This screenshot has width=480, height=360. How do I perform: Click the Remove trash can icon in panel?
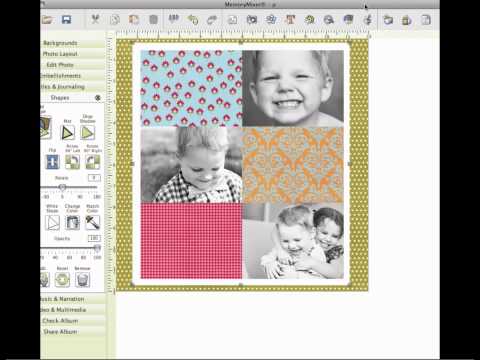click(82, 279)
